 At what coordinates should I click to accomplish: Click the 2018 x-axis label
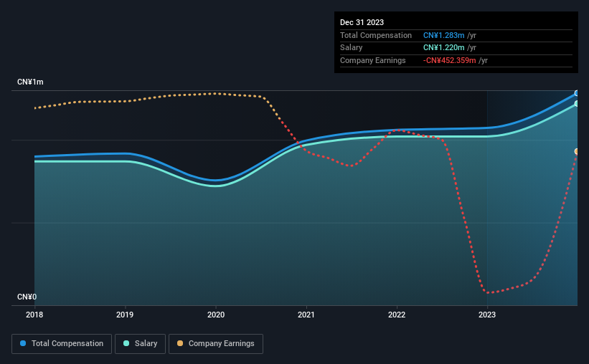point(34,315)
